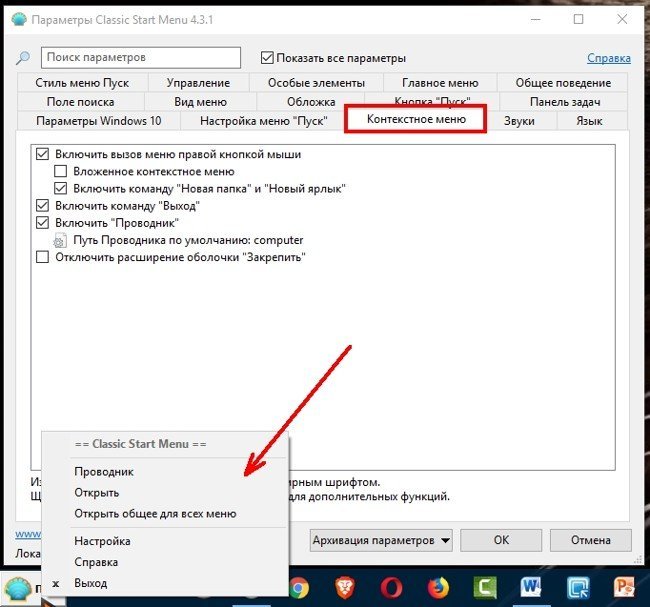
Task: Click the 'Контекстное меню' tab
Action: coord(416,119)
